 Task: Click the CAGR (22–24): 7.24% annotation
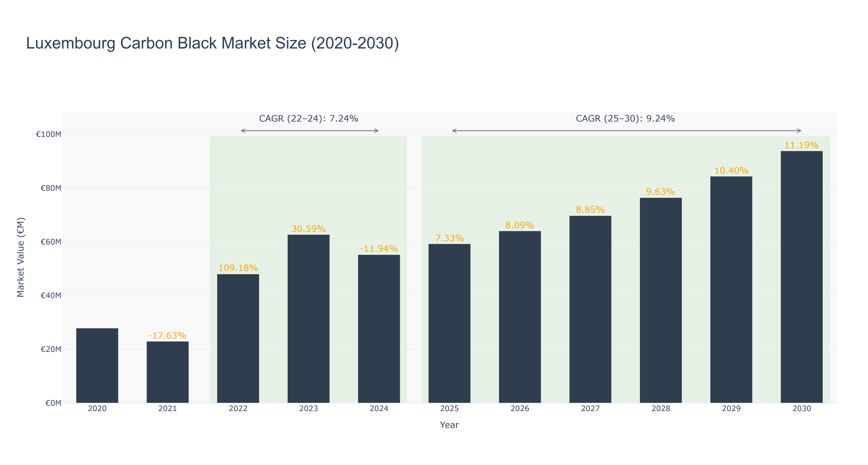coord(308,119)
